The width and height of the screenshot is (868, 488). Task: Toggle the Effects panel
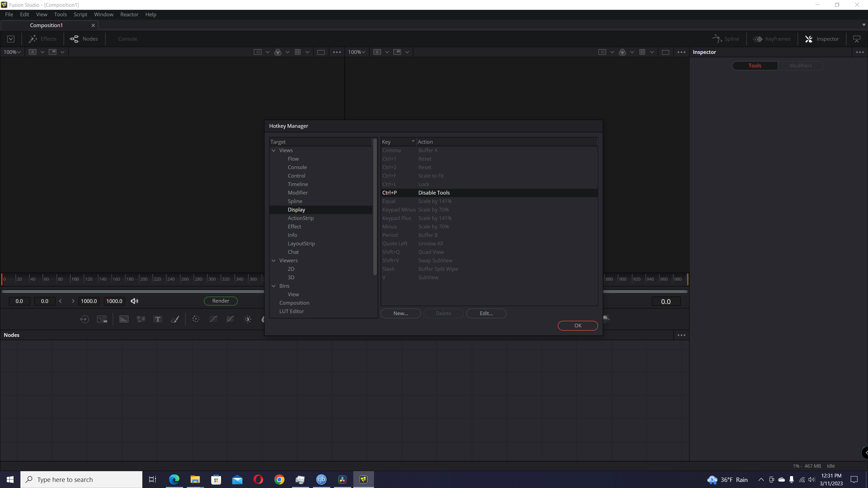43,39
